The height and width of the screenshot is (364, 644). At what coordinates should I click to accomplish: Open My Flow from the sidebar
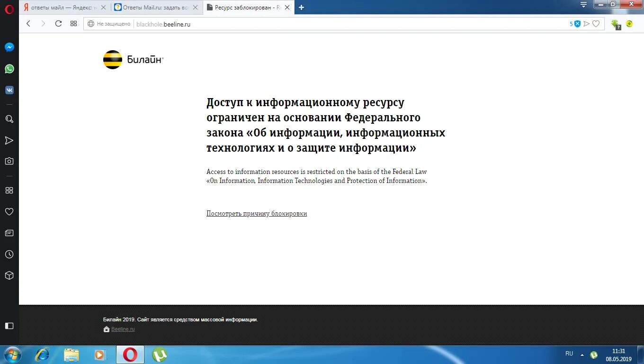tap(9, 140)
